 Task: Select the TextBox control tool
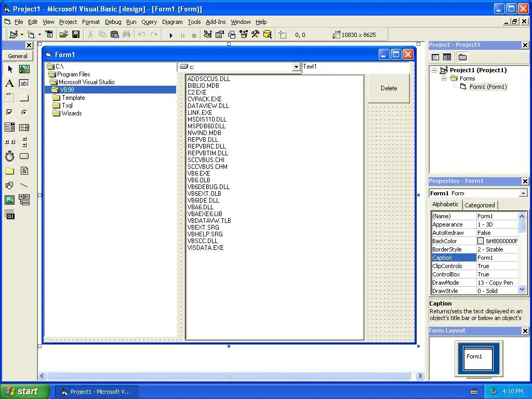click(24, 84)
